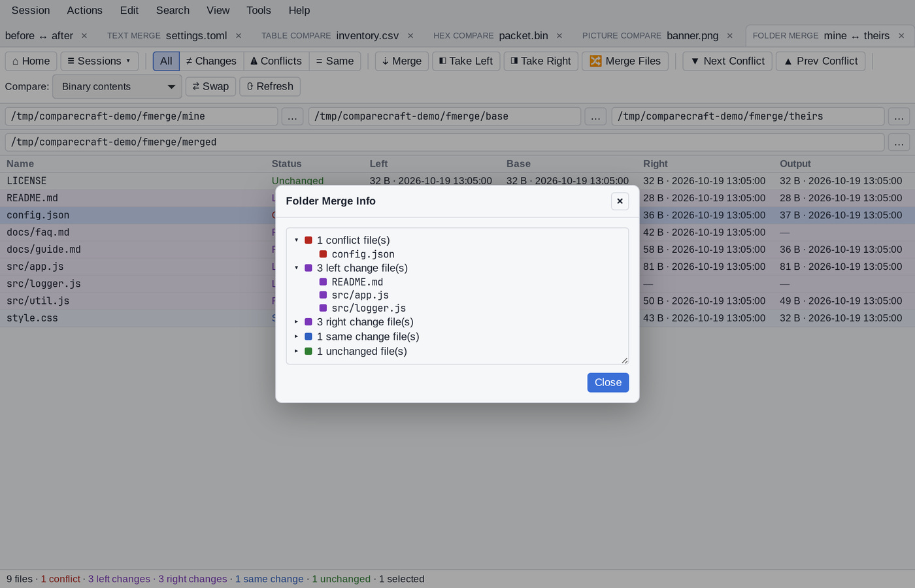Collapse the '3 left change file(s)' group
Viewport: 915px width, 588px height.
[296, 268]
